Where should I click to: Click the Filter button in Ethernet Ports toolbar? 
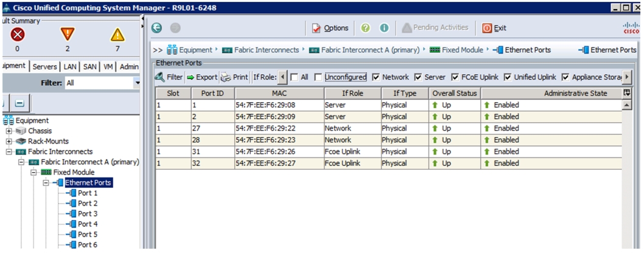point(169,77)
